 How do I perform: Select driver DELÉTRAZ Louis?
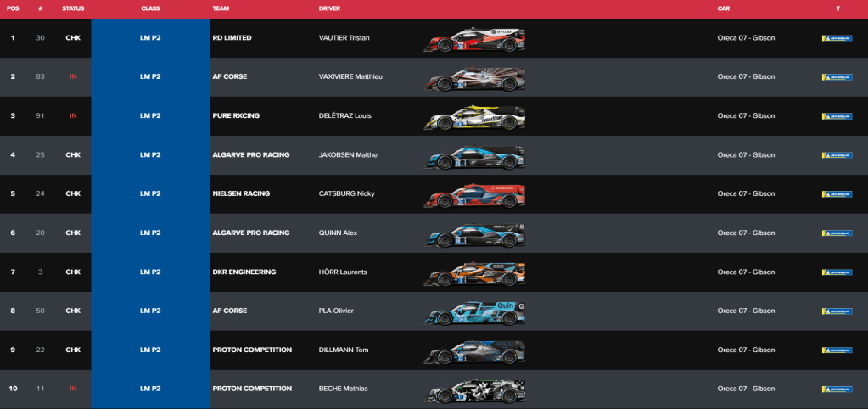coord(344,116)
